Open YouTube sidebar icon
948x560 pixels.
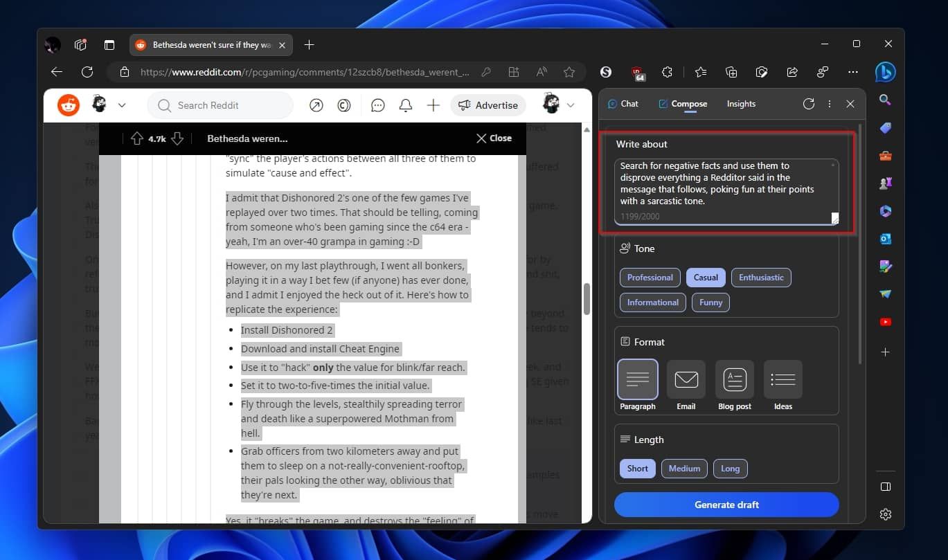(x=885, y=322)
